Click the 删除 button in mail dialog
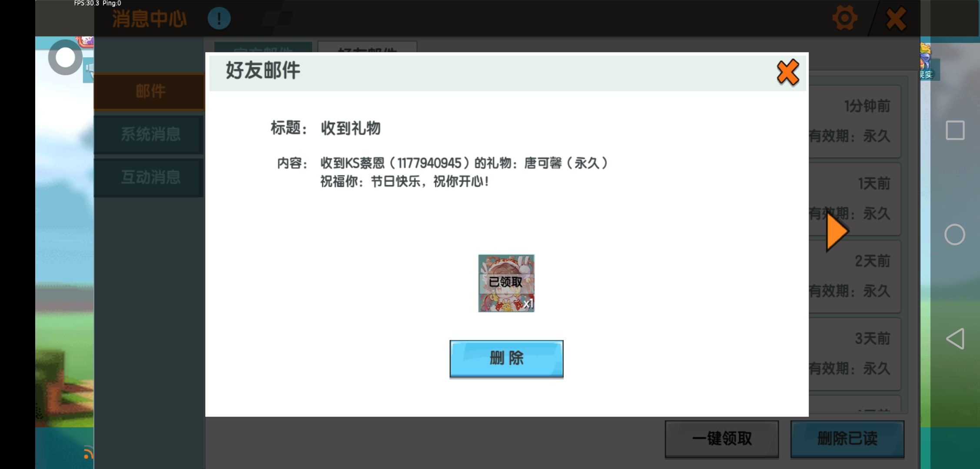Viewport: 980px width, 469px height. click(x=506, y=359)
